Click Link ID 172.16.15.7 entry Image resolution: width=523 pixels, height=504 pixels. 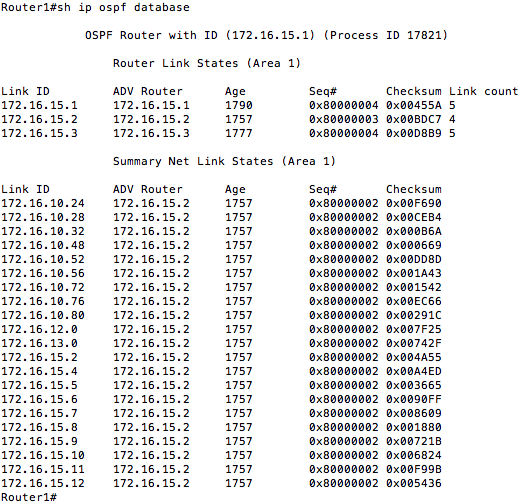click(x=39, y=414)
